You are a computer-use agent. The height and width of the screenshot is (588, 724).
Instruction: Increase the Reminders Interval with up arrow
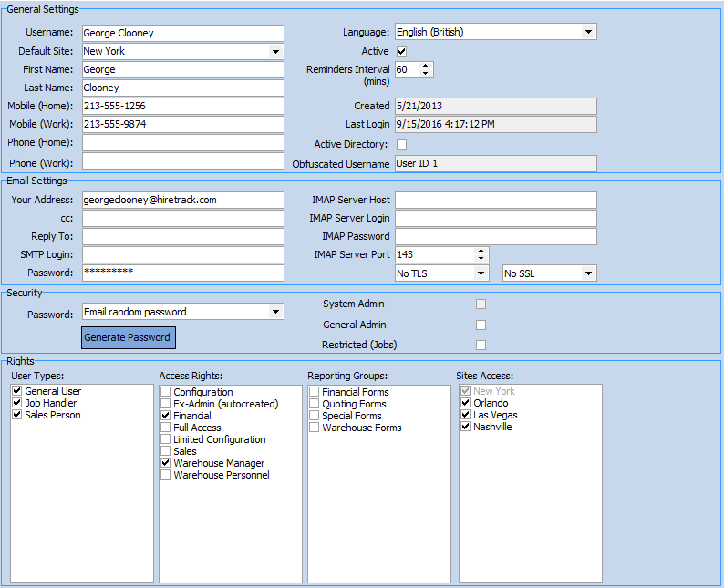[426, 66]
